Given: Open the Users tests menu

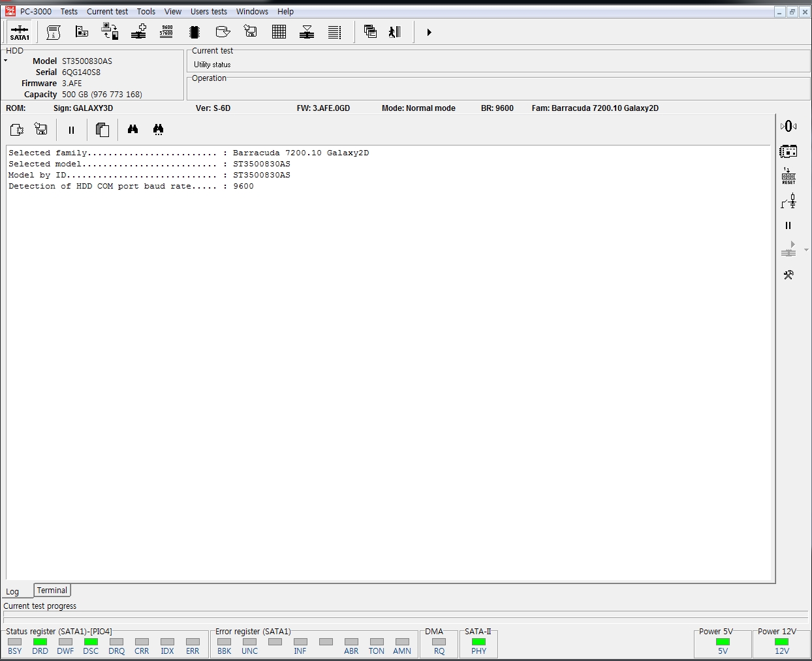Looking at the screenshot, I should coord(208,11).
